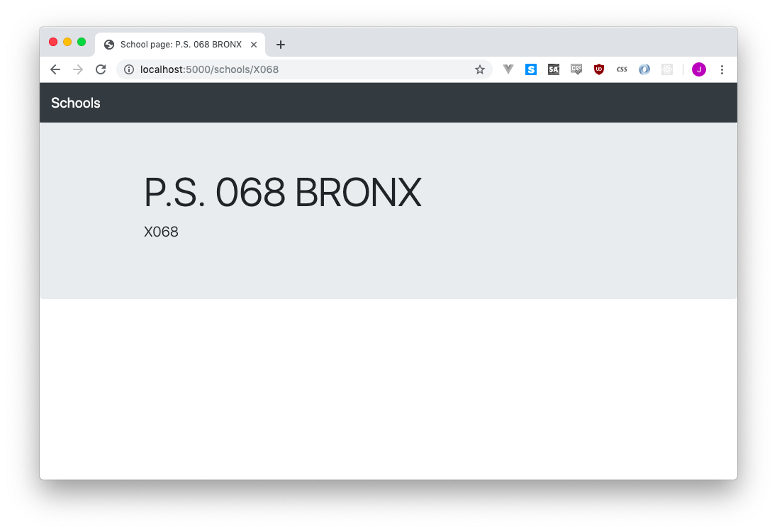Focus the address bar showing localhost:5000/schools/X068
The height and width of the screenshot is (532, 777).
303,69
